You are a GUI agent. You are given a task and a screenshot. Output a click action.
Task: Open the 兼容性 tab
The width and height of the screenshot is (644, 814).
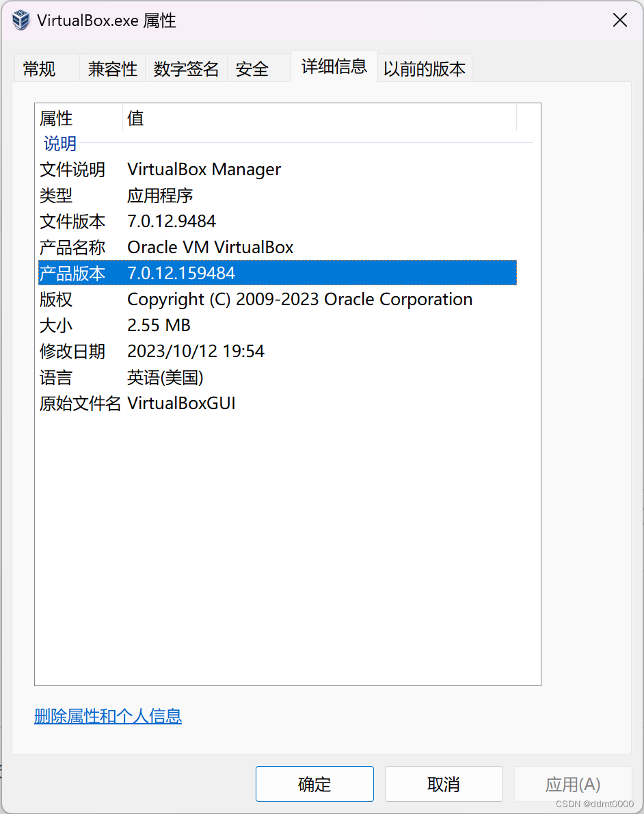(111, 68)
